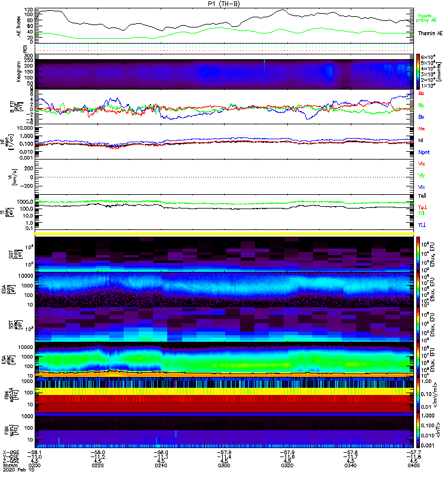Click the ESA ions Eflux color bar
Image resolution: width=448 pixels, height=478 pixels.
point(418,290)
